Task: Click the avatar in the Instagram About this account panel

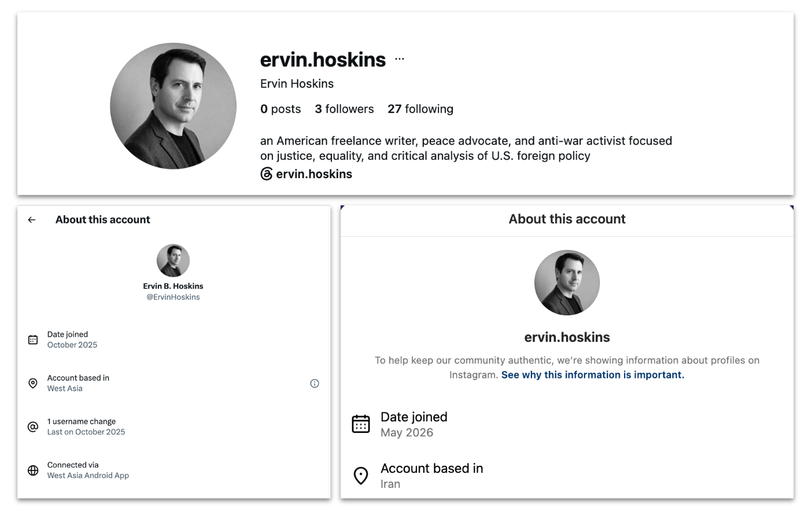Action: point(567,282)
